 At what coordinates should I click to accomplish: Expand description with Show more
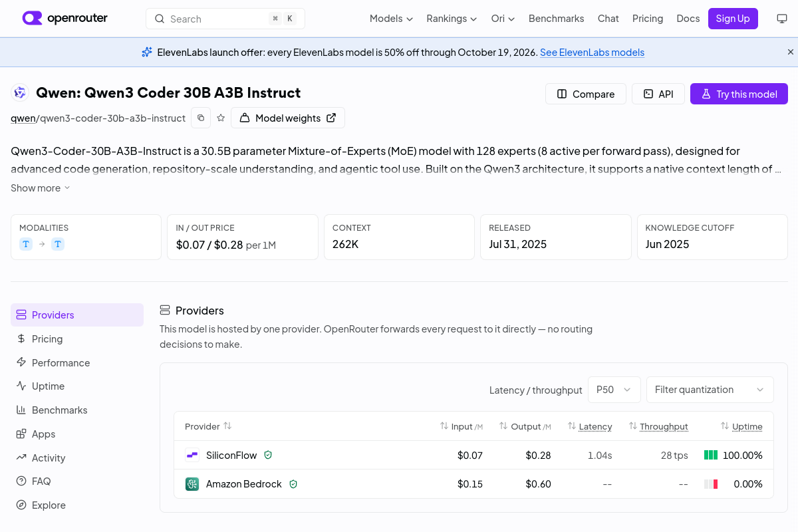[x=40, y=188]
